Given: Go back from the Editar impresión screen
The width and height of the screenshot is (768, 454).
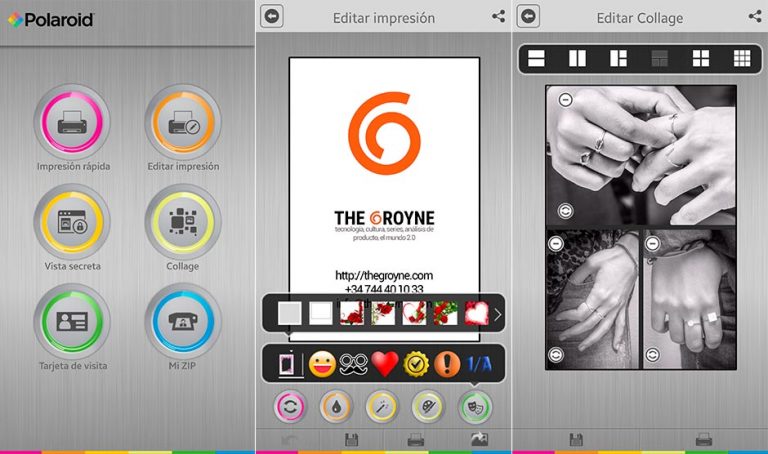Looking at the screenshot, I should coord(271,16).
